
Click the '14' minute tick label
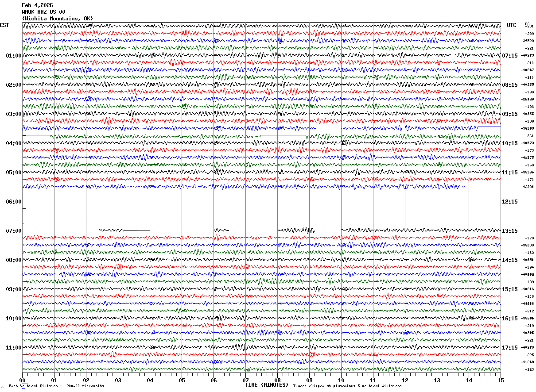click(x=469, y=380)
